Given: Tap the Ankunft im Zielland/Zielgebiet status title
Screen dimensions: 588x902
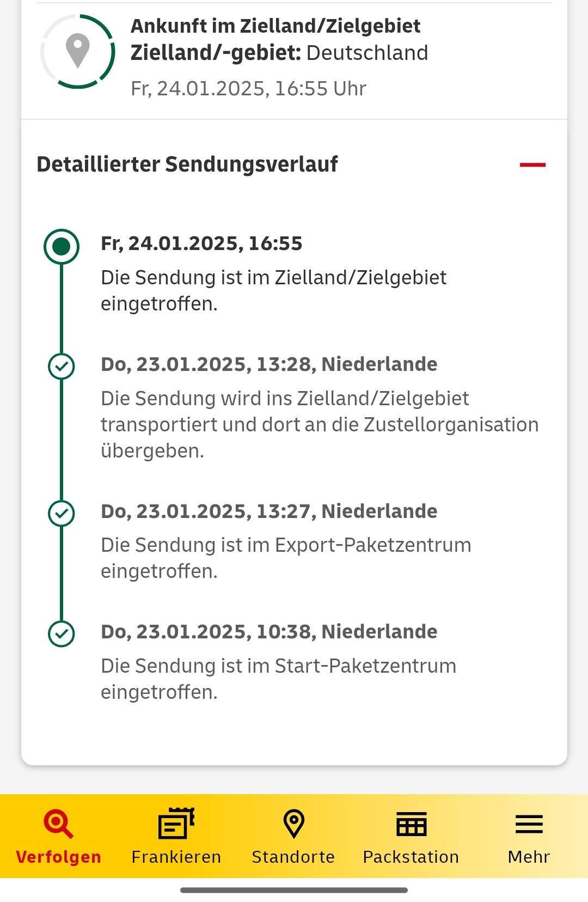Looking at the screenshot, I should tap(275, 26).
